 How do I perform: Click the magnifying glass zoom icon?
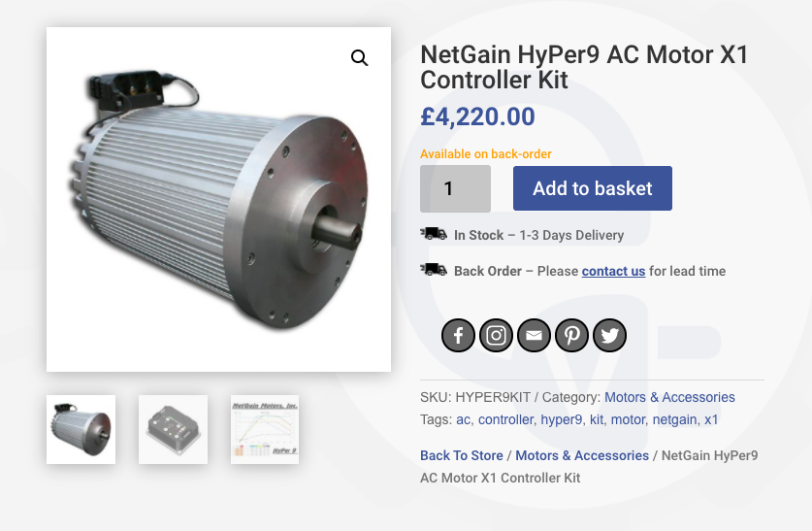(360, 58)
